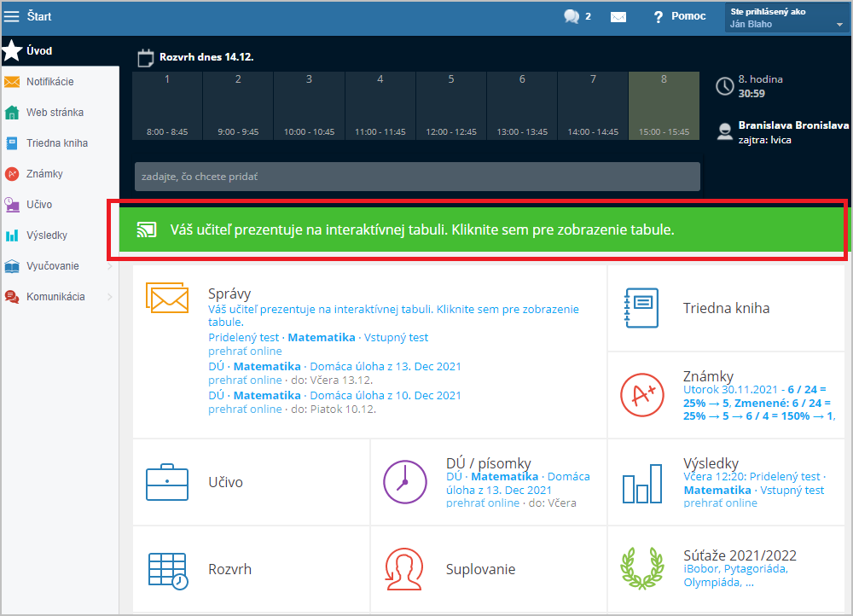Open chat messages bubble icon

[572, 17]
